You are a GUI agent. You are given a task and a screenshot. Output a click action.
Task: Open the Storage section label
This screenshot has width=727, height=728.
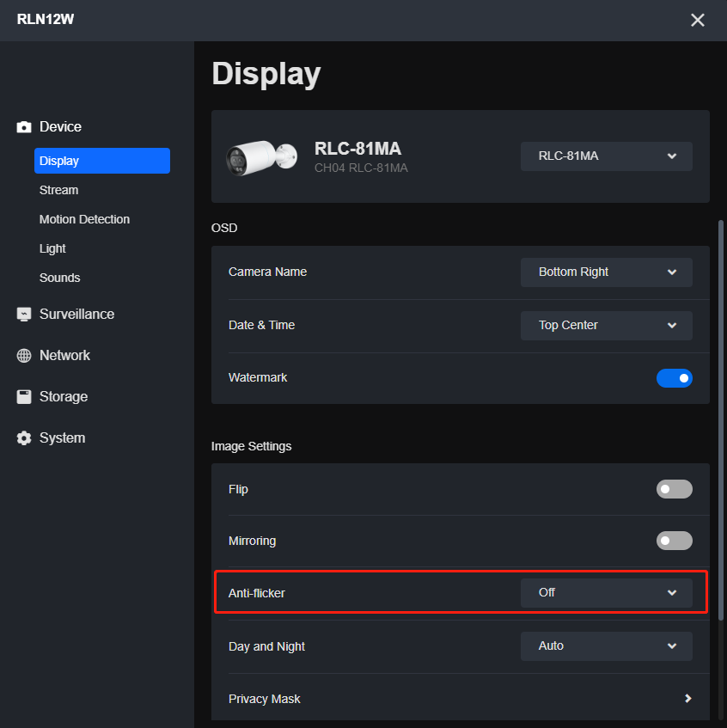click(64, 397)
